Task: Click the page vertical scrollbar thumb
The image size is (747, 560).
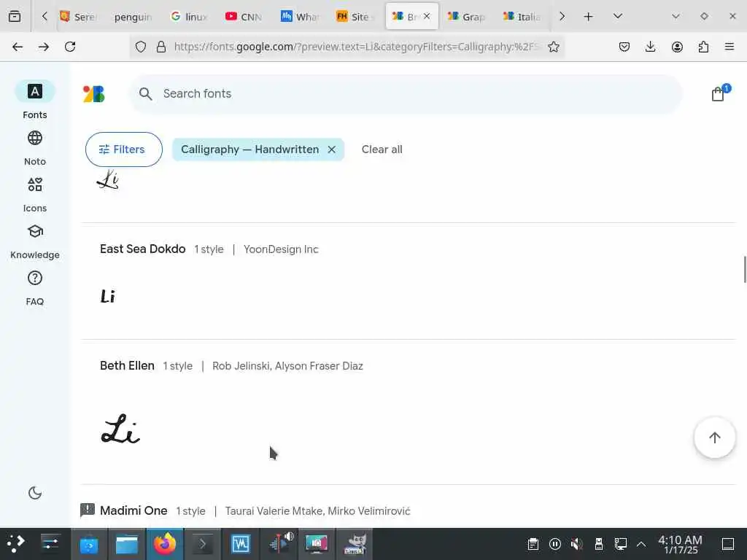Action: coord(745,269)
